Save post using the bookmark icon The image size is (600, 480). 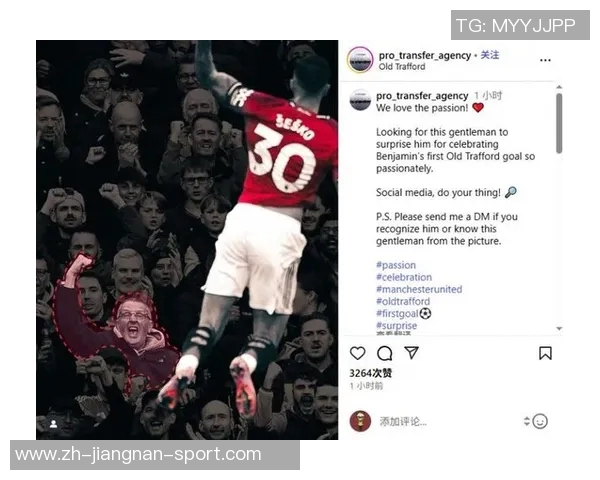pyautogui.click(x=545, y=353)
